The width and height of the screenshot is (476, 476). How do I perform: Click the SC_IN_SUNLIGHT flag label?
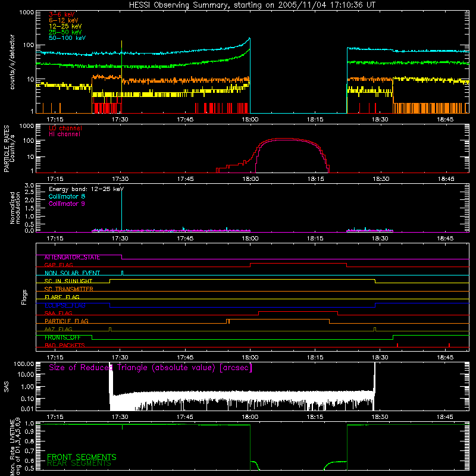(68, 281)
